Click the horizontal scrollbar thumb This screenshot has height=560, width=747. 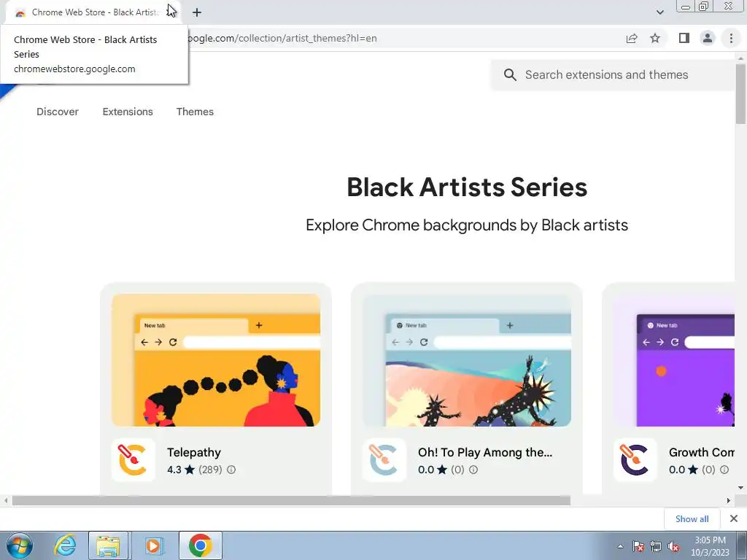[x=291, y=500]
